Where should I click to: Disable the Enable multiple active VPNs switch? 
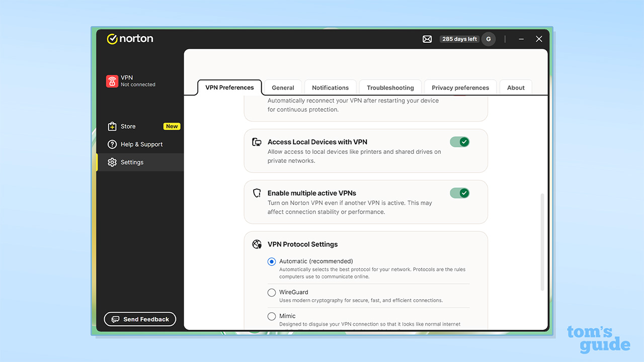(x=459, y=193)
